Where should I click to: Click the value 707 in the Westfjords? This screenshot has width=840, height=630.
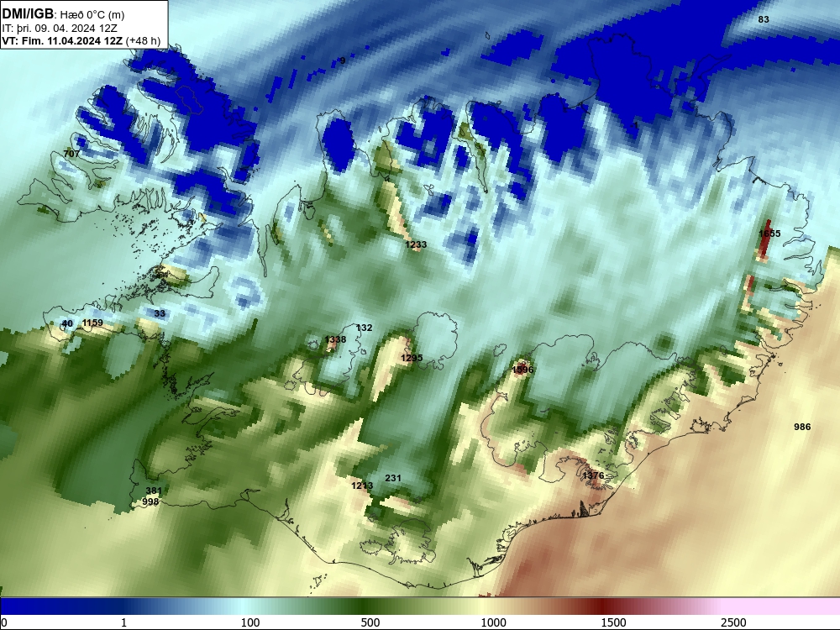coord(71,154)
